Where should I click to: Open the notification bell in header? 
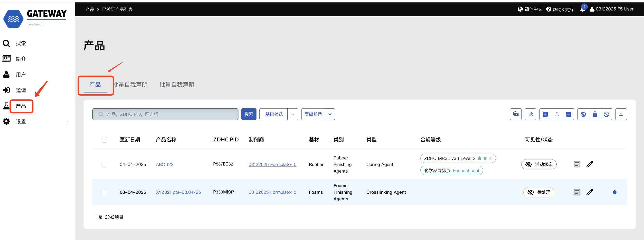pos(582,9)
